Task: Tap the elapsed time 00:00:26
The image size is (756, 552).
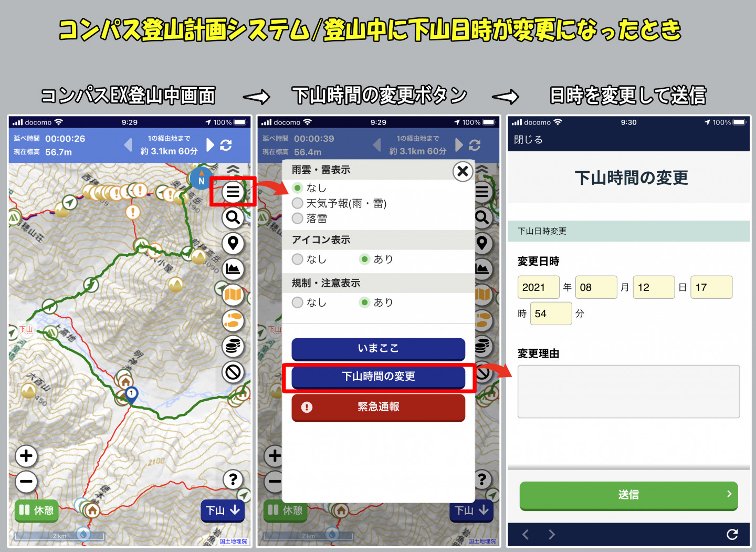Action: click(x=65, y=139)
